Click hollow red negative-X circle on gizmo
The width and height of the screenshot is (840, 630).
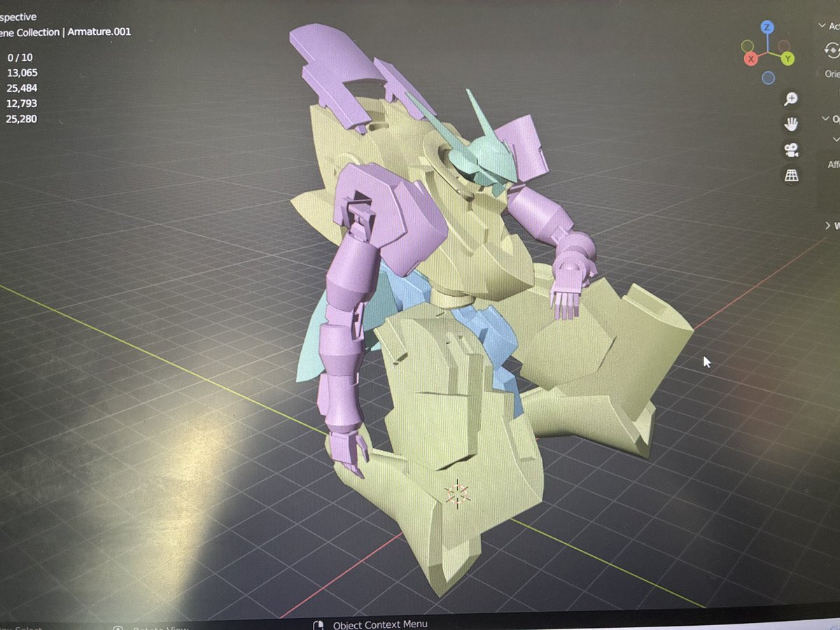point(785,46)
